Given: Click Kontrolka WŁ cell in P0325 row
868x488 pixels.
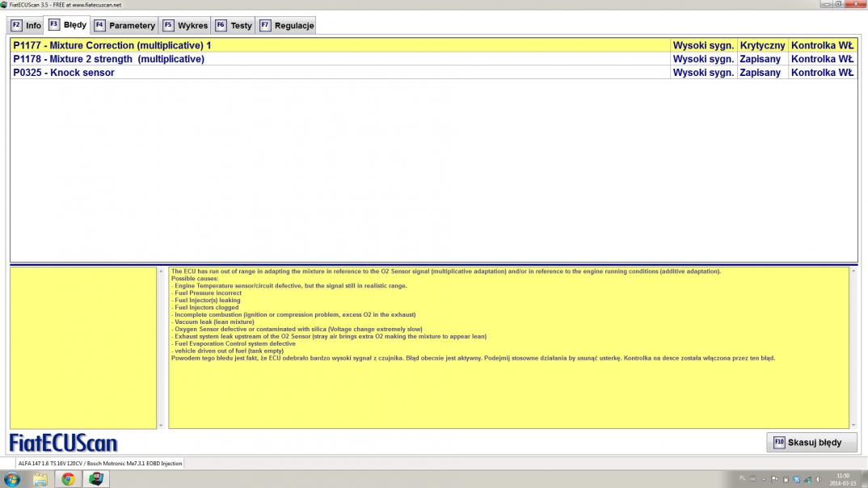Looking at the screenshot, I should [x=822, y=73].
